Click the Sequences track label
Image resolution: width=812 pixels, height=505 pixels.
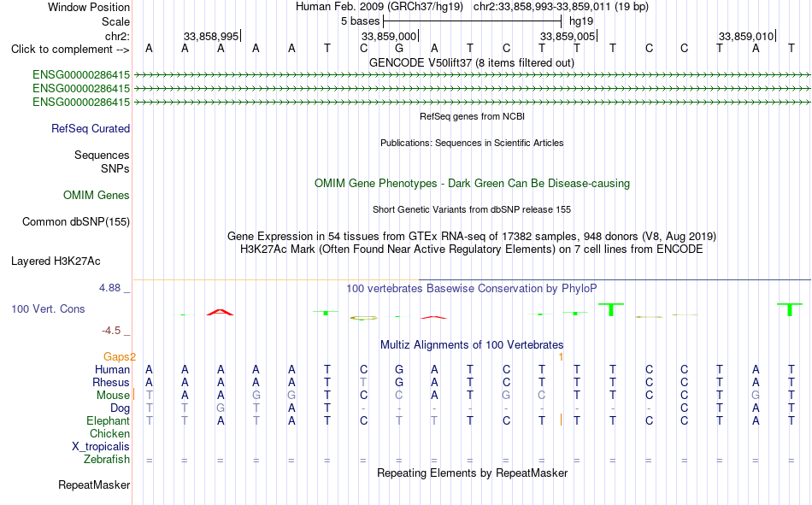point(102,155)
